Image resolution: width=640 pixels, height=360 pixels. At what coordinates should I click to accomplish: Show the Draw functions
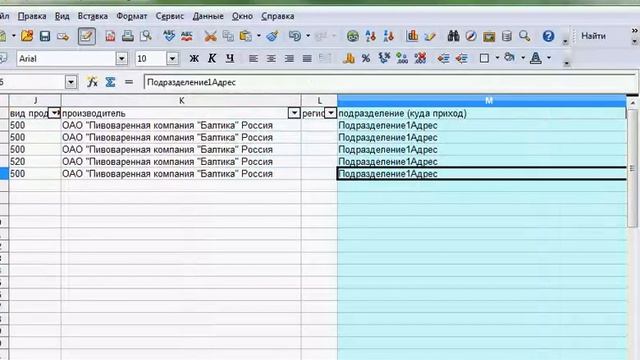click(430, 36)
